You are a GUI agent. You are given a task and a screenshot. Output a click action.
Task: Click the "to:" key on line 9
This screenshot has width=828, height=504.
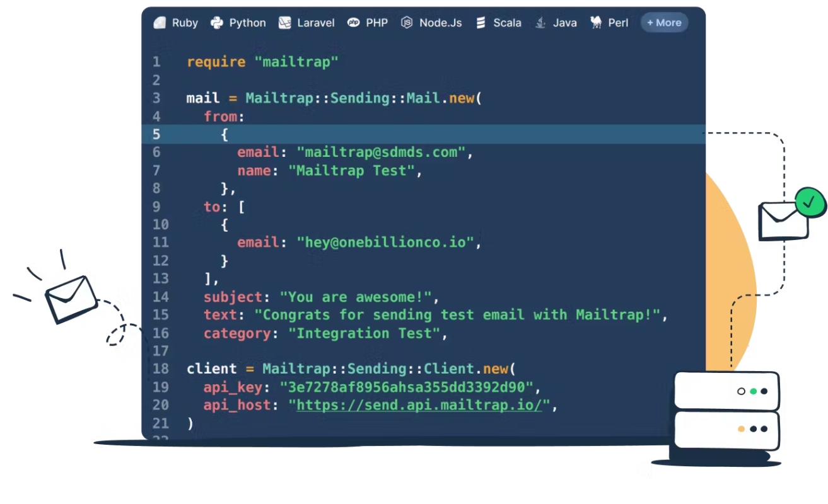[216, 207]
